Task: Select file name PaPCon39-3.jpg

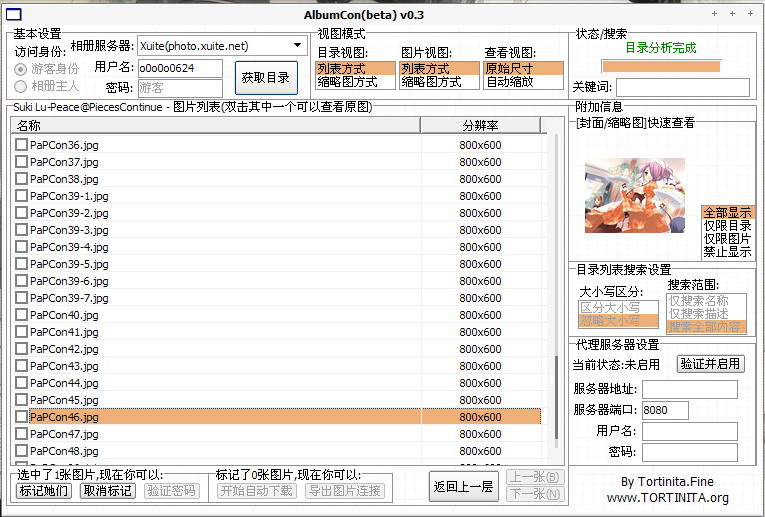Action: (x=69, y=230)
